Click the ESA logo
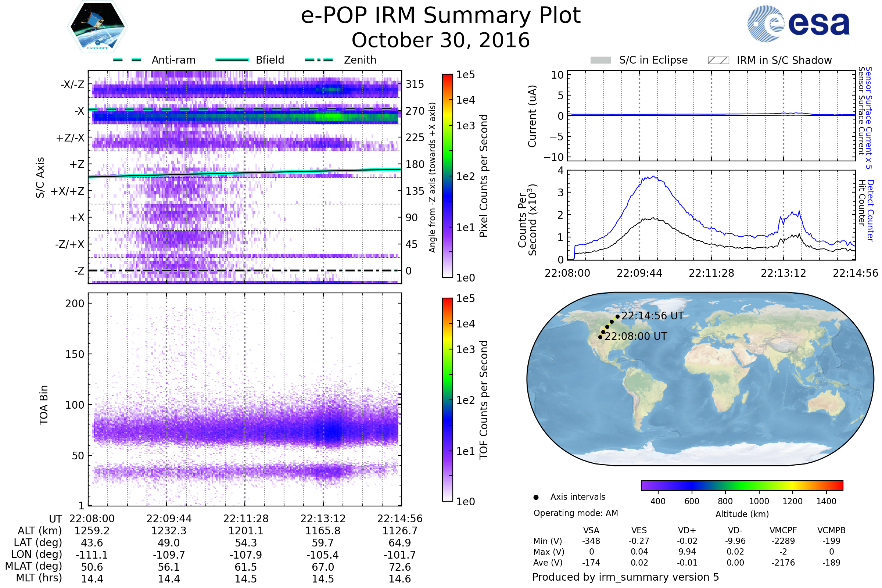 point(799,24)
